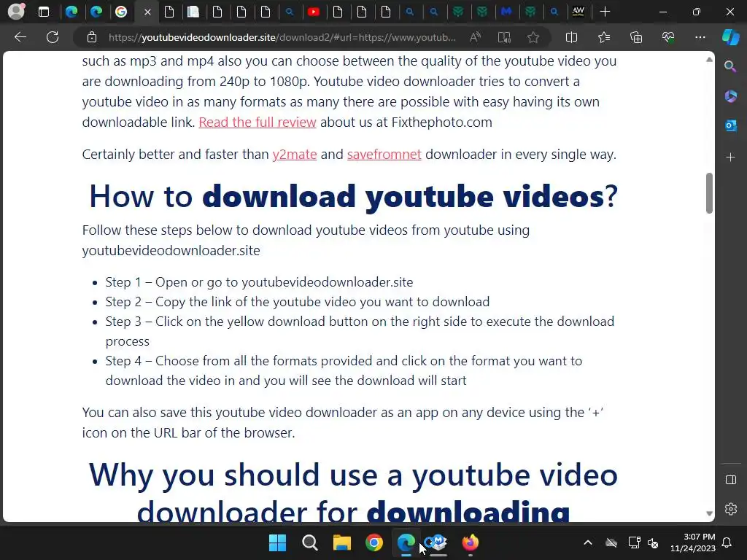Open Browser essentials heart icon
This screenshot has height=560, width=747.
point(668,37)
